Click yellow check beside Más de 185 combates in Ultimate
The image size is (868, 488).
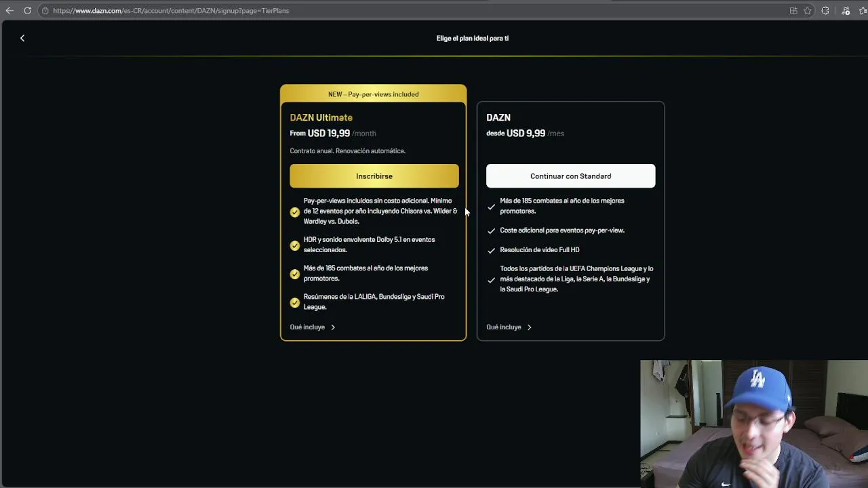[x=295, y=274]
